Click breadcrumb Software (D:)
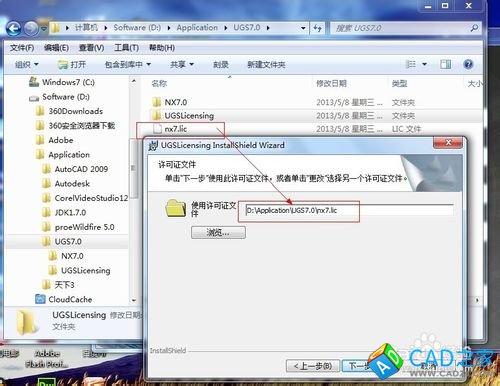Screen dimensions: 500x386 pos(137,28)
